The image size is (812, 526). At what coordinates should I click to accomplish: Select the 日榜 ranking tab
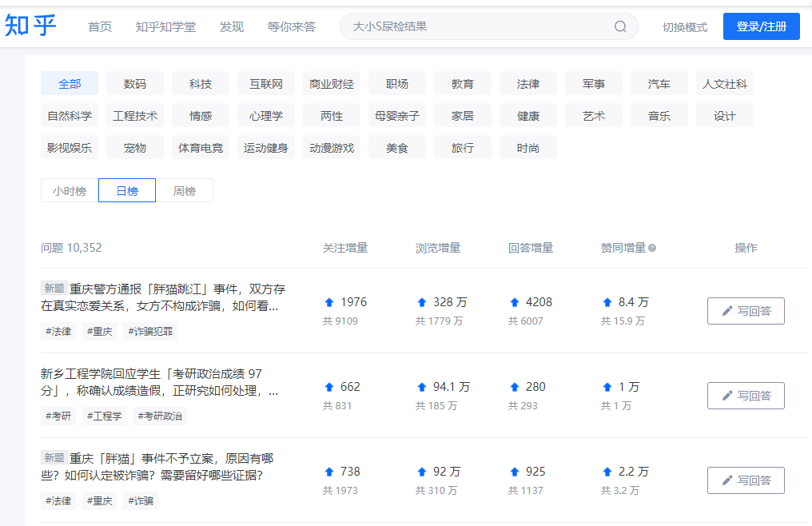pyautogui.click(x=127, y=191)
